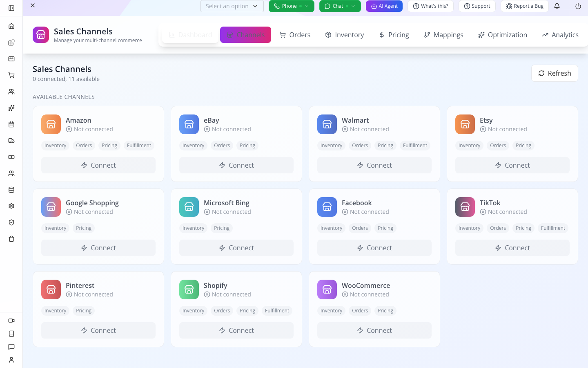Switch to the Orders tab
Viewport: 588px width, 368px height.
pyautogui.click(x=295, y=35)
